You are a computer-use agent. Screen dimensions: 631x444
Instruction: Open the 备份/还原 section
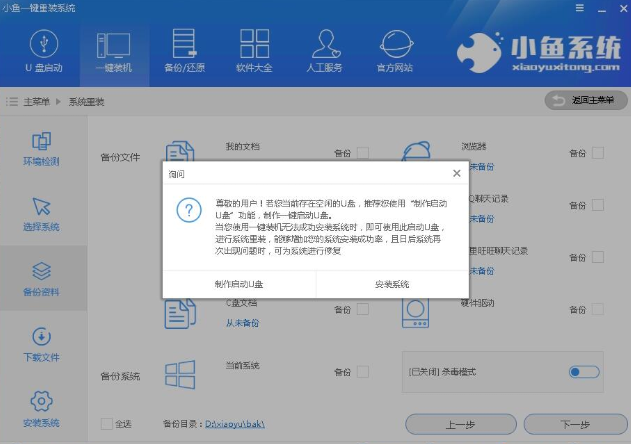point(184,51)
